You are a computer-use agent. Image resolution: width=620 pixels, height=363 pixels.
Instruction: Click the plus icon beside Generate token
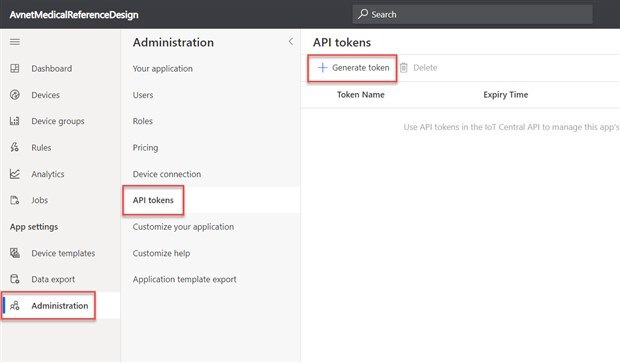coord(322,68)
